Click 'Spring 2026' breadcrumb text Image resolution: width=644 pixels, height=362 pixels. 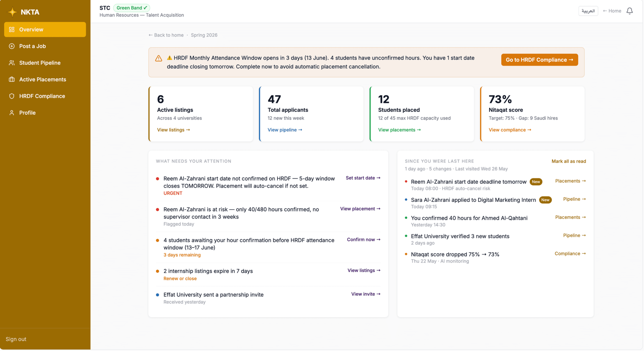pos(204,35)
